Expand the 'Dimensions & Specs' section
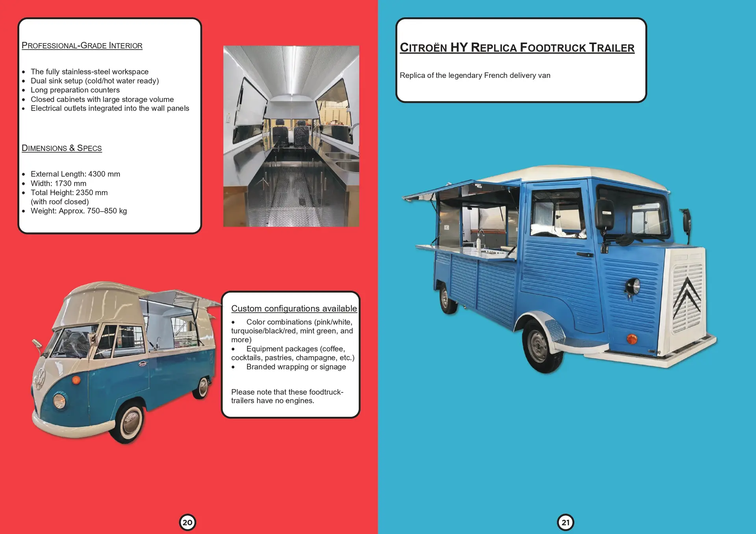Viewport: 756px width, 534px height. click(62, 148)
